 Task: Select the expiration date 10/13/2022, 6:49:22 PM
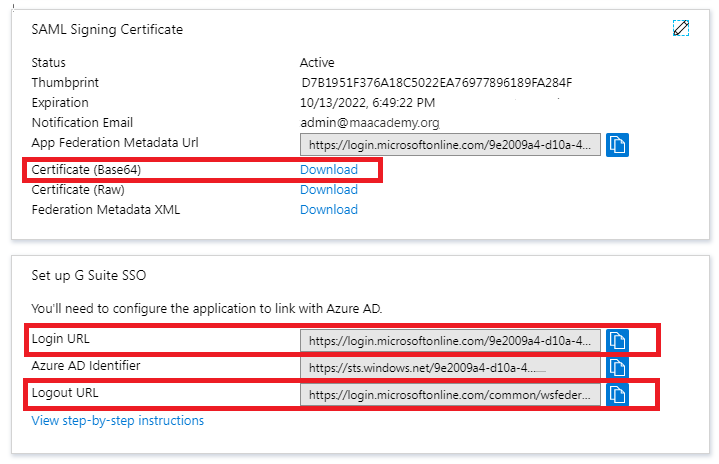point(367,103)
